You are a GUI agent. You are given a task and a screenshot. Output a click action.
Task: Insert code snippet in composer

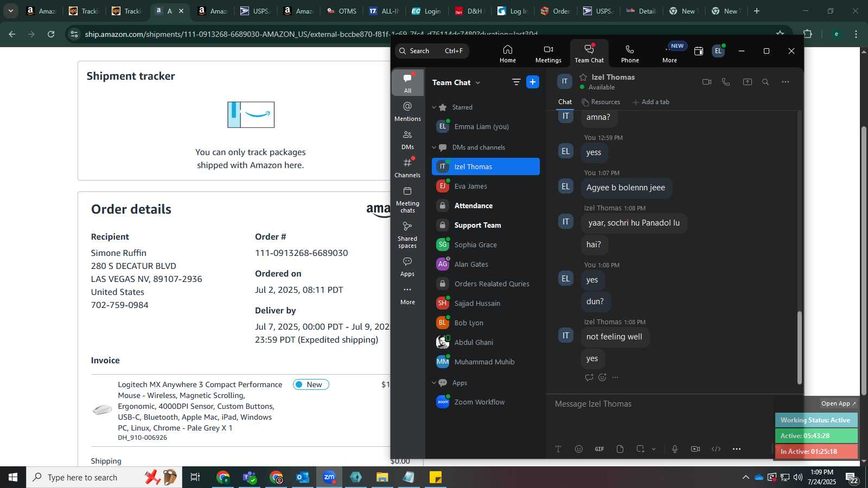coord(716,449)
